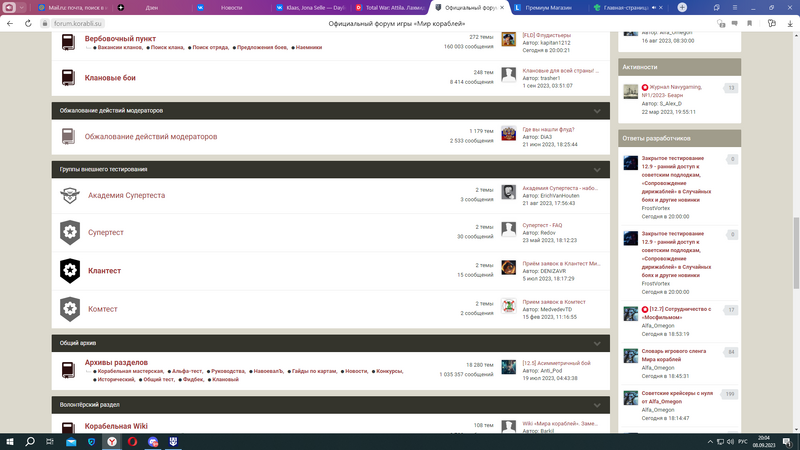Click the Клановые бои forum book icon

[68, 78]
